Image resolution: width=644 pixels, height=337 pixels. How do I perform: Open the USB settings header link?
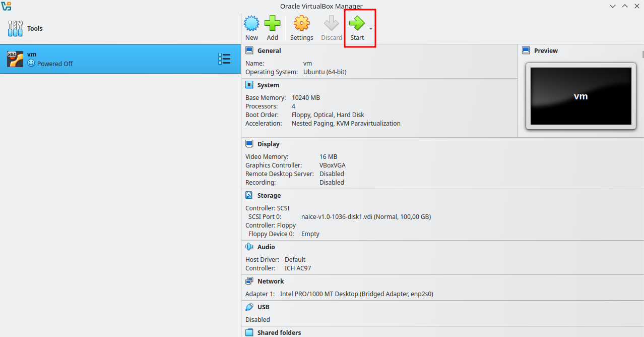tap(263, 307)
